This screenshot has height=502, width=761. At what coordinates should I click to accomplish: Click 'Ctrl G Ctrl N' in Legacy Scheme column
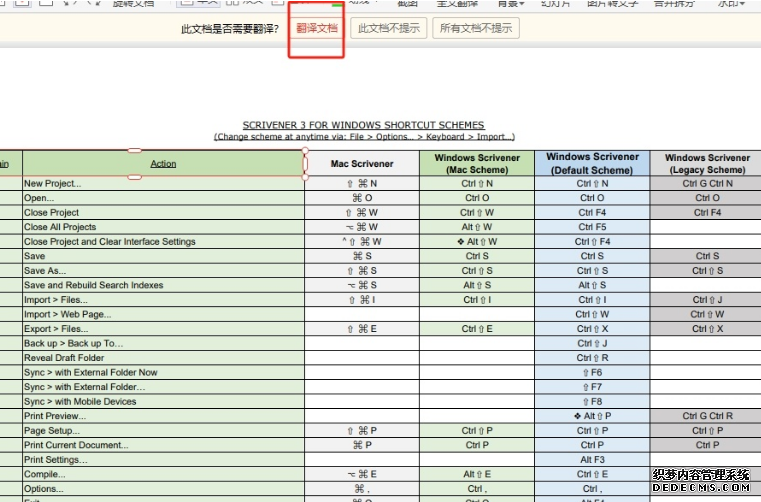(x=707, y=184)
